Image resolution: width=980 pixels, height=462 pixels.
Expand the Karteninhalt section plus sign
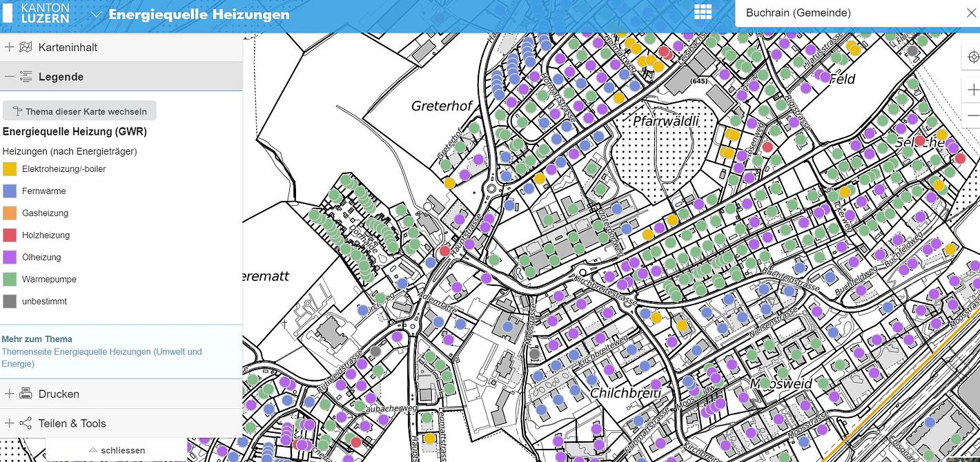click(9, 48)
